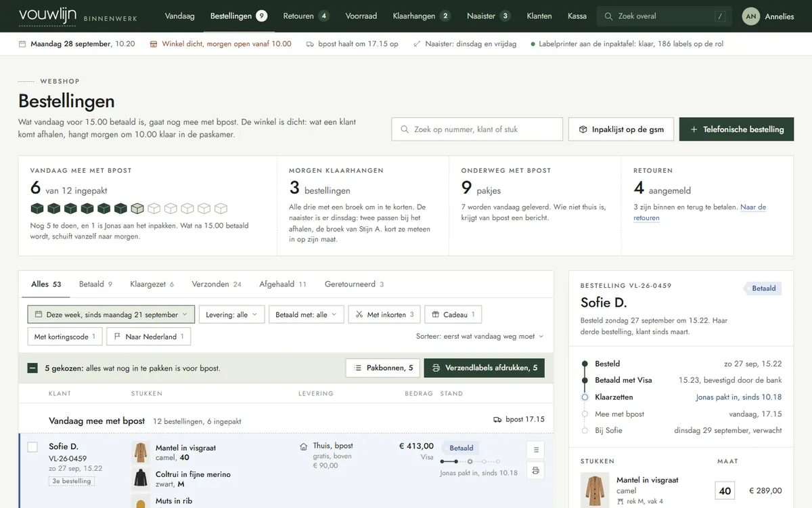
Task: Click the magnifier icon in the Zoek overal bar
Action: (608, 16)
